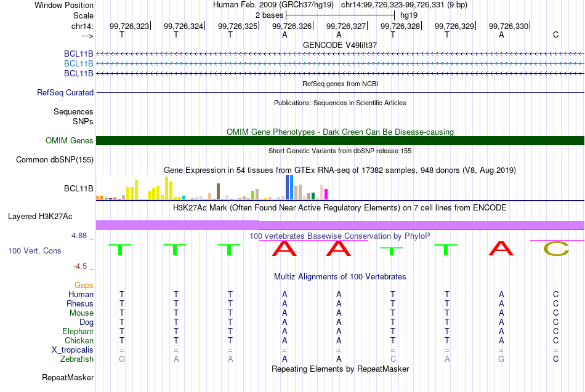Viewport: 585px width, 392px height.
Task: Click the dark brown bar in the GTEx chart
Action: point(218,191)
